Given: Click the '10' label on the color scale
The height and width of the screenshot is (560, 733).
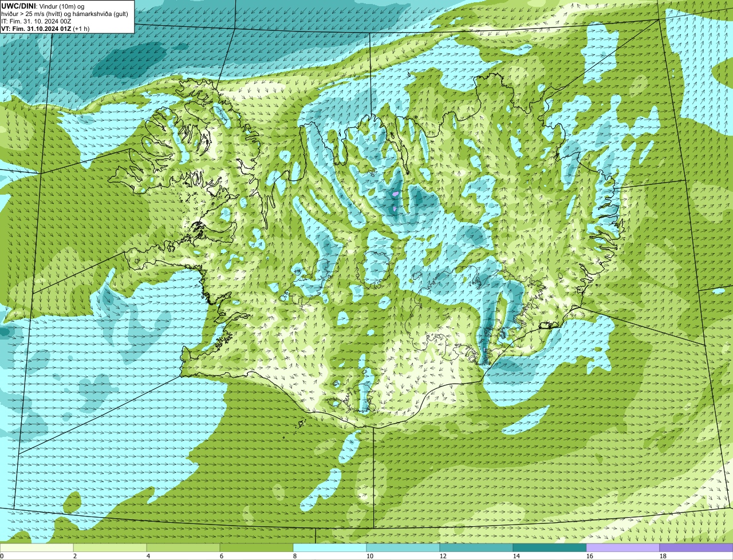Looking at the screenshot, I should pyautogui.click(x=370, y=556).
